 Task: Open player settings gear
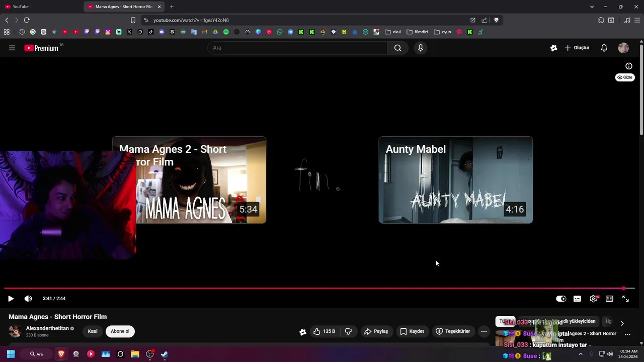pyautogui.click(x=593, y=299)
